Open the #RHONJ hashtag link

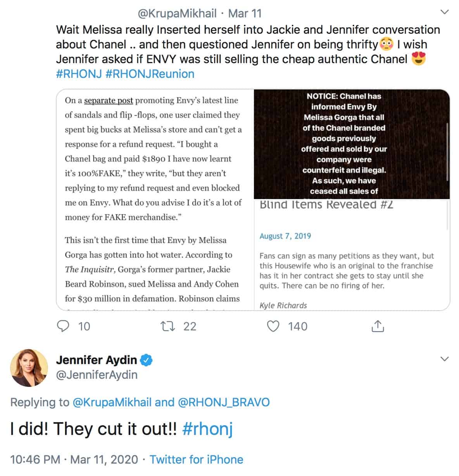(x=79, y=74)
